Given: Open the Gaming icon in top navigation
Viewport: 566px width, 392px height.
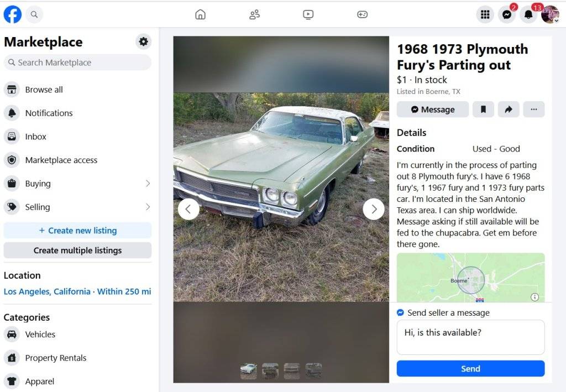Looking at the screenshot, I should point(362,15).
